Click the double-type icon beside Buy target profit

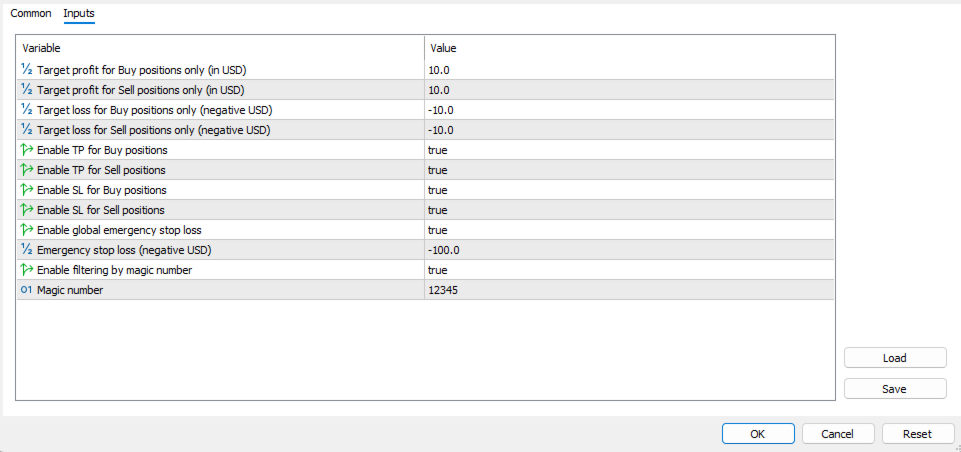click(x=27, y=70)
